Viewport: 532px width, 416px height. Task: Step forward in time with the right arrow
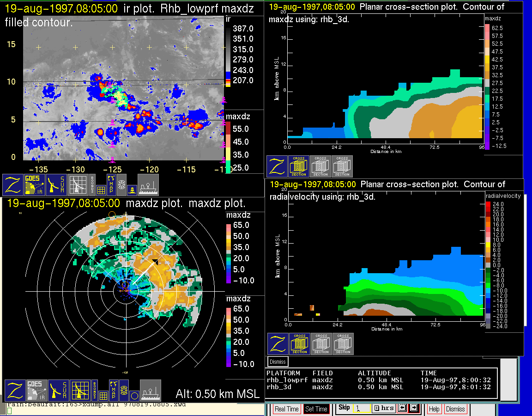[414, 409]
